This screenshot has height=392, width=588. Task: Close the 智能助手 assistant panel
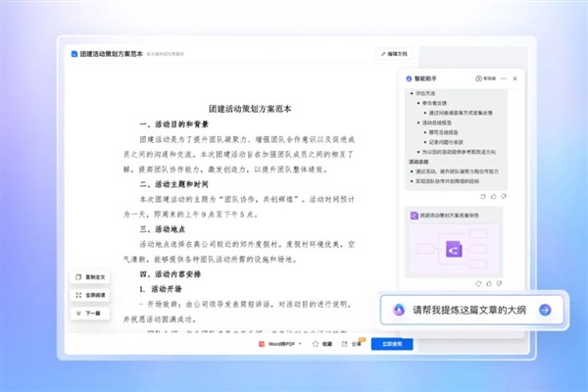(x=515, y=78)
